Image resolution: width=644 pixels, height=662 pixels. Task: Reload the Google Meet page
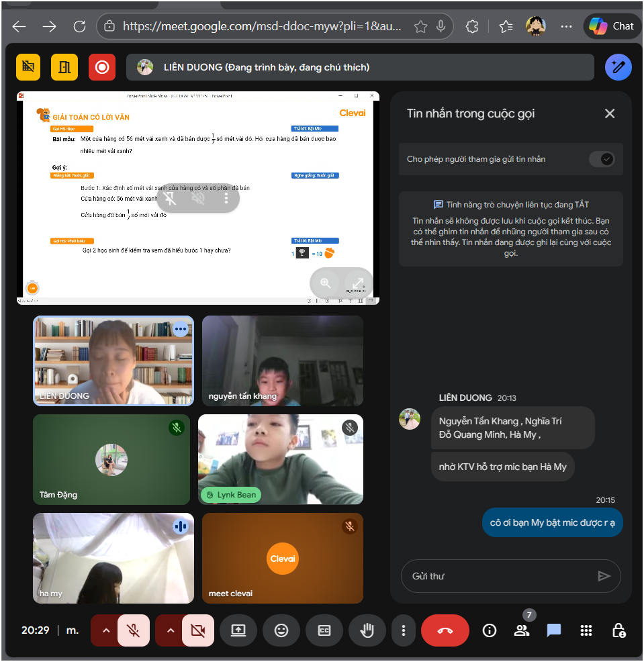[79, 27]
